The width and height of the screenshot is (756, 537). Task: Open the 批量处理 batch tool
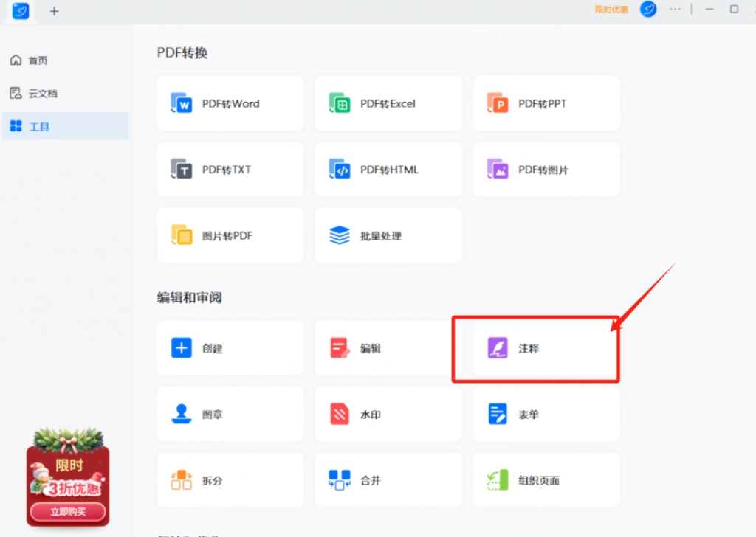point(388,235)
